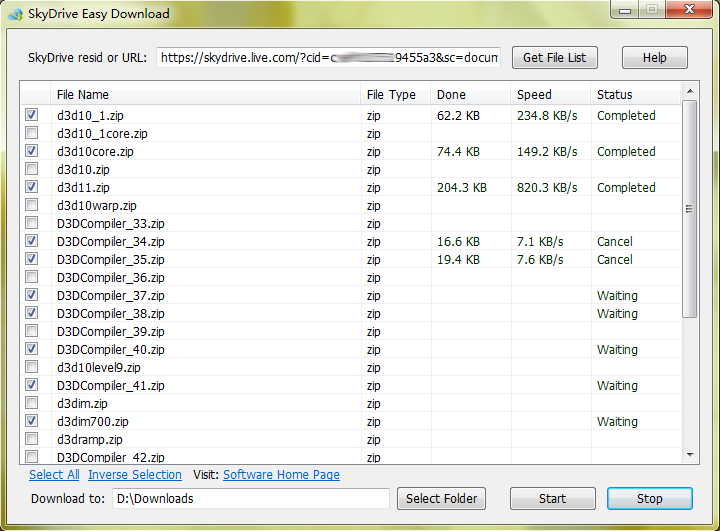
Task: Click the file list vertical scrollbar thumb
Action: tap(690, 209)
